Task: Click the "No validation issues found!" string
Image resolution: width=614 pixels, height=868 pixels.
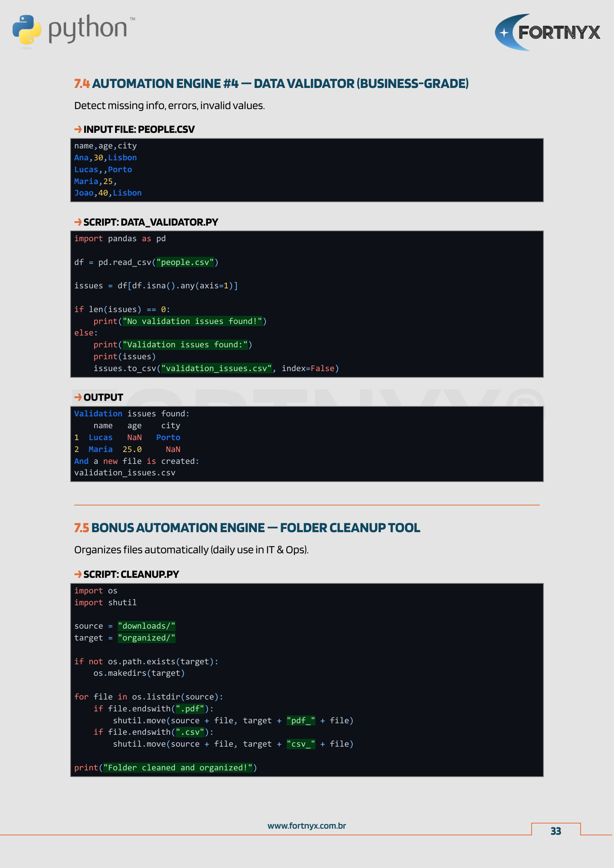Action: [x=192, y=321]
